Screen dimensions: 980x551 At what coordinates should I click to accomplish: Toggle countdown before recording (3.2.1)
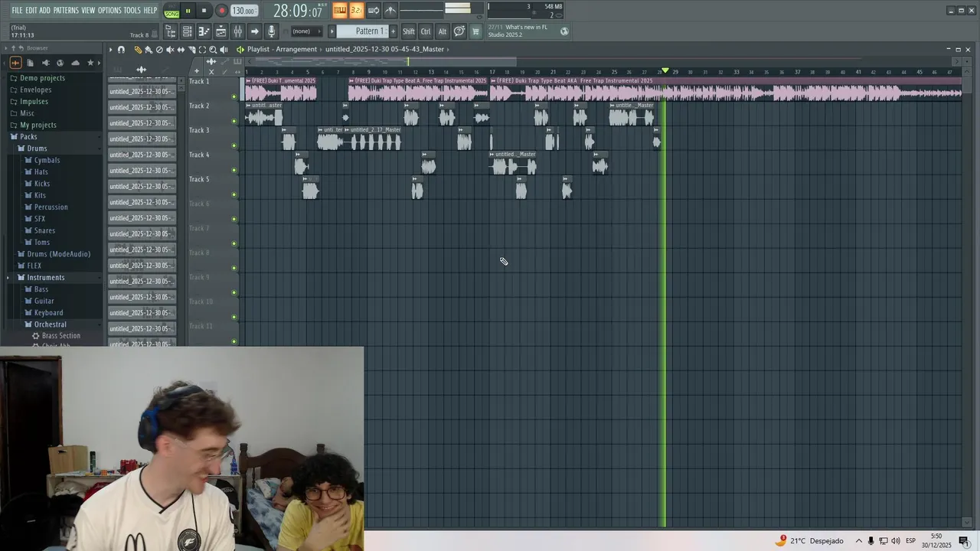click(x=356, y=10)
